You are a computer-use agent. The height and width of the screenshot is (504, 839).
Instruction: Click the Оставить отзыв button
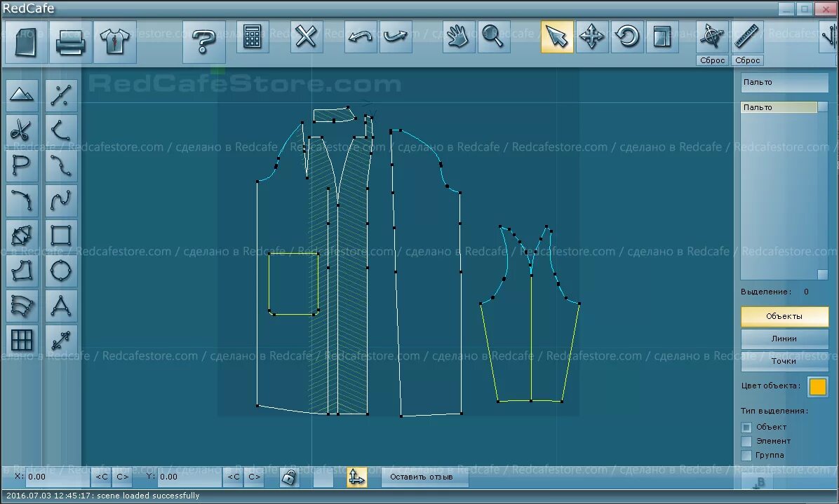pyautogui.click(x=424, y=477)
